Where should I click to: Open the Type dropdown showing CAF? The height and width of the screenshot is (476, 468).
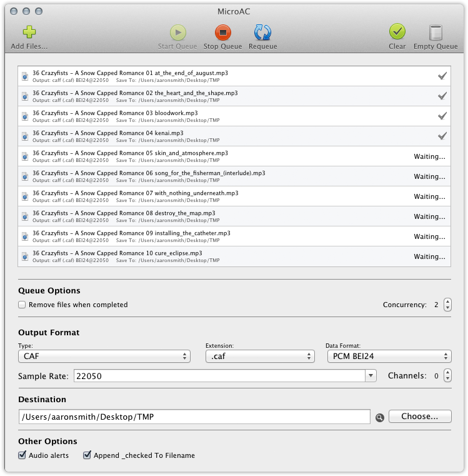pos(104,356)
